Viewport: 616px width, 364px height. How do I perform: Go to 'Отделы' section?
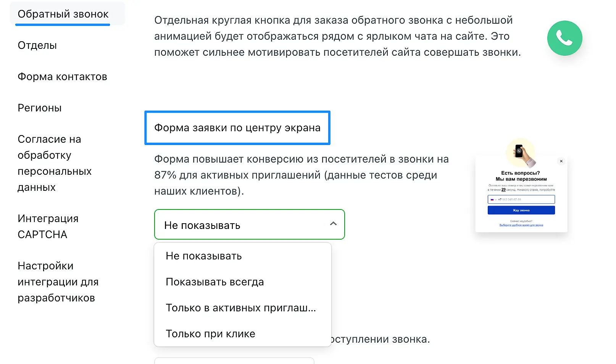37,45
